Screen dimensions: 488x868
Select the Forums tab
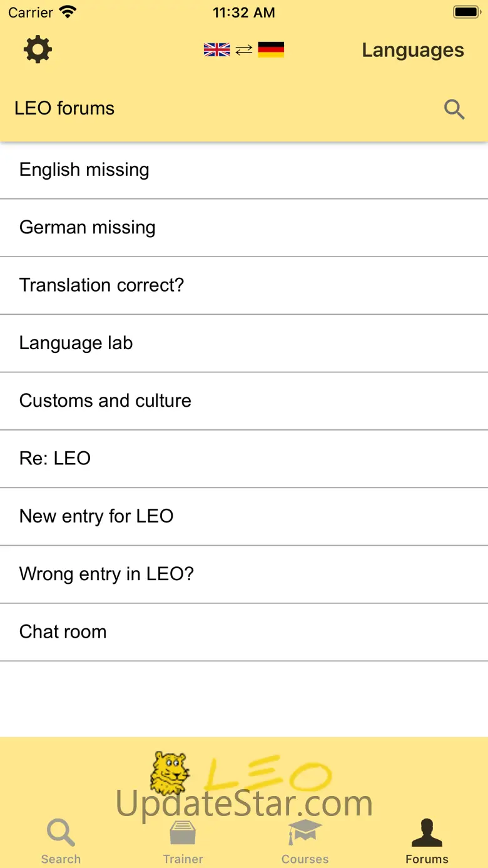(427, 842)
